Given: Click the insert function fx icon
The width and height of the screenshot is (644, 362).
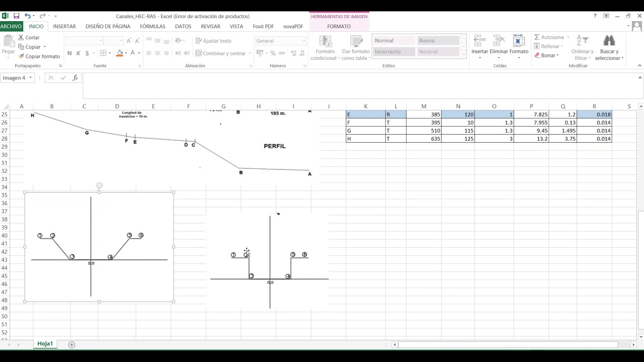Looking at the screenshot, I should 75,78.
